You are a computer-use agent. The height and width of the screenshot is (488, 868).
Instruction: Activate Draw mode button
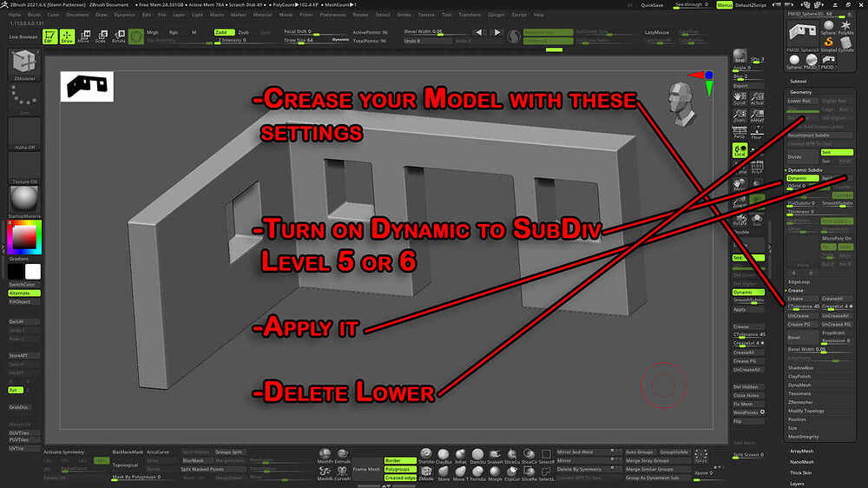pos(67,36)
